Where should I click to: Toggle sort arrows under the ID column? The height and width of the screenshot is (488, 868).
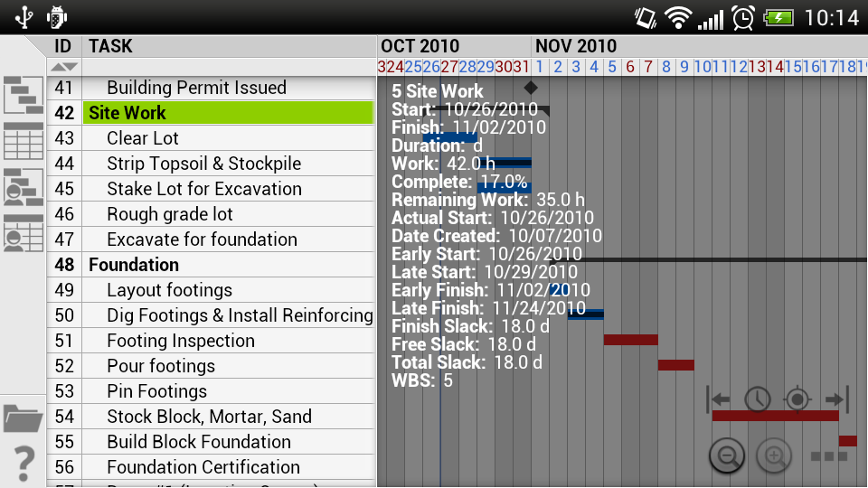tap(63, 67)
